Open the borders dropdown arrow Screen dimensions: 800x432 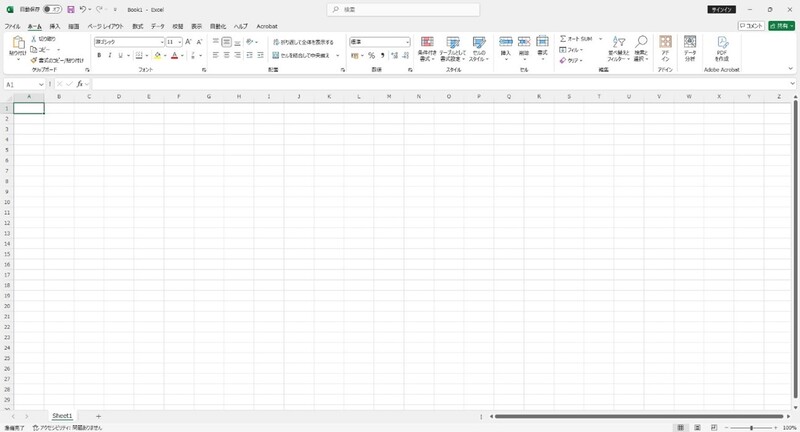point(146,56)
